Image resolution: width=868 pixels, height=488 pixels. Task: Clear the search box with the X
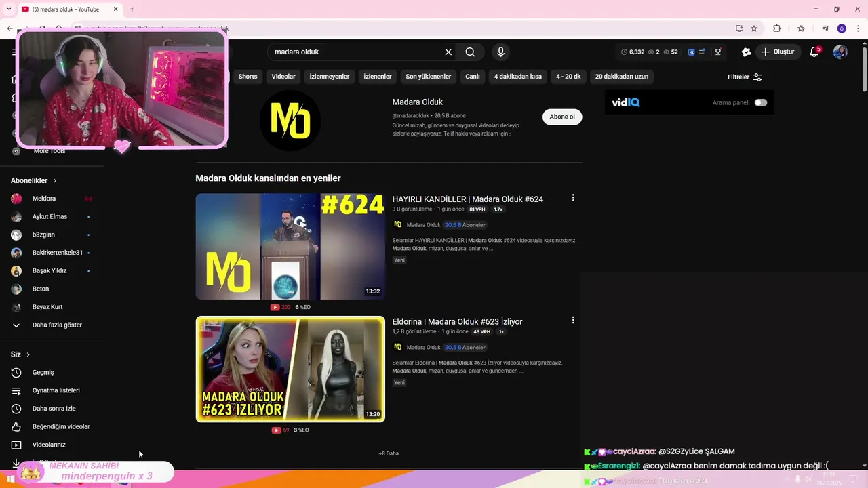(x=448, y=52)
